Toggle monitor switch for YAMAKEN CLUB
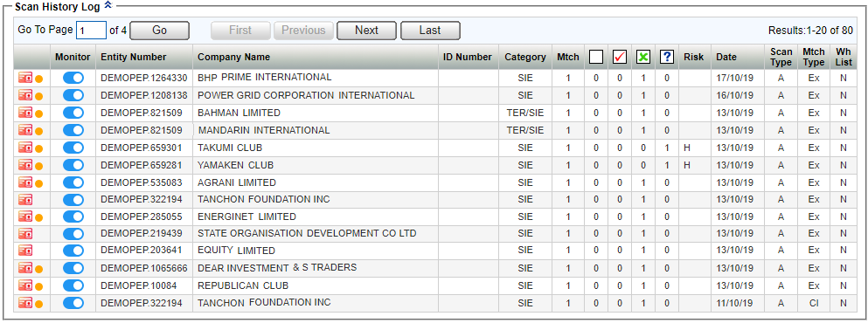The height and width of the screenshot is (323, 868). coord(73,165)
